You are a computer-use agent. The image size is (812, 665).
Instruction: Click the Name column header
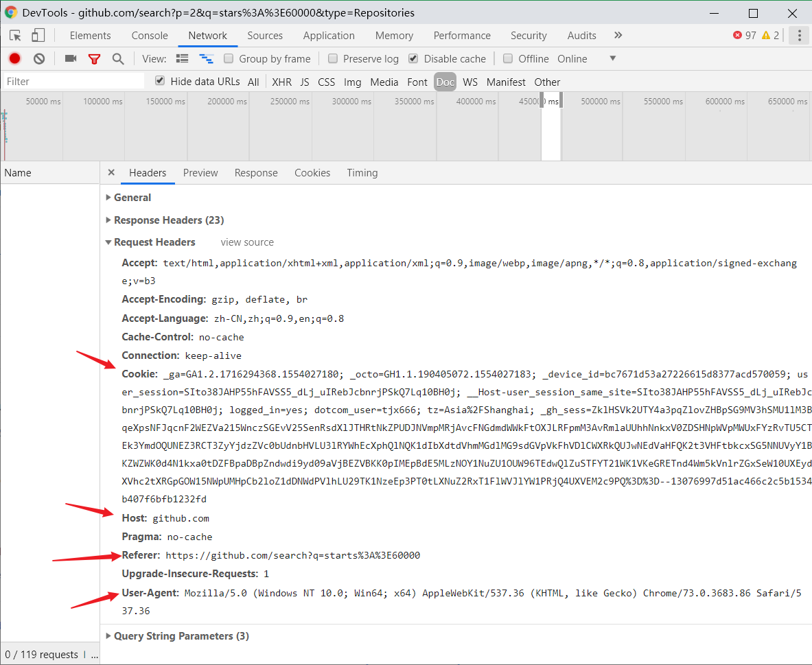click(49, 172)
